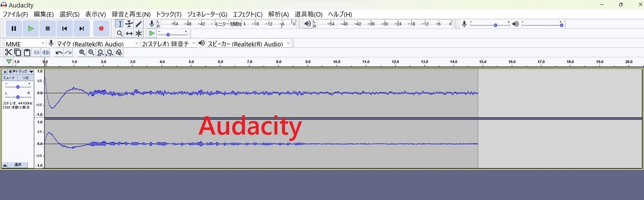Open the 2(ステレオ) recording channels dropdown
Image resolution: width=644 pixels, height=200 pixels.
[x=169, y=43]
